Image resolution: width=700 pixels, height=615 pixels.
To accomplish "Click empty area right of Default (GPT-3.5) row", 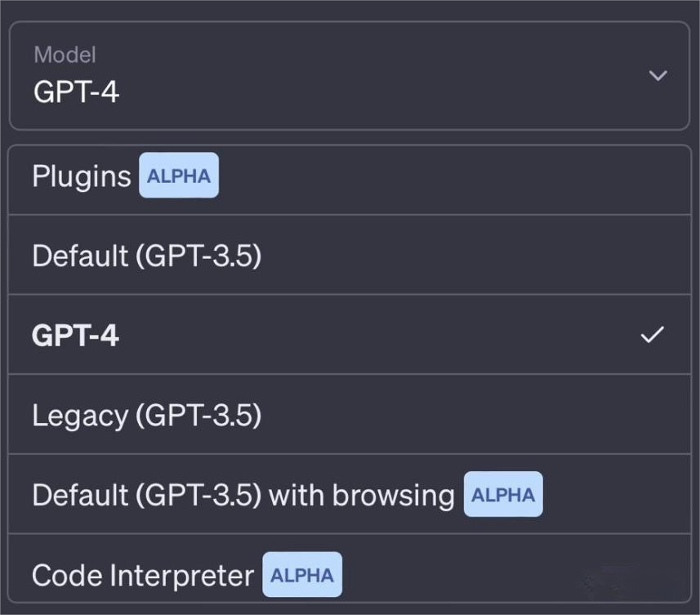I will [490, 256].
